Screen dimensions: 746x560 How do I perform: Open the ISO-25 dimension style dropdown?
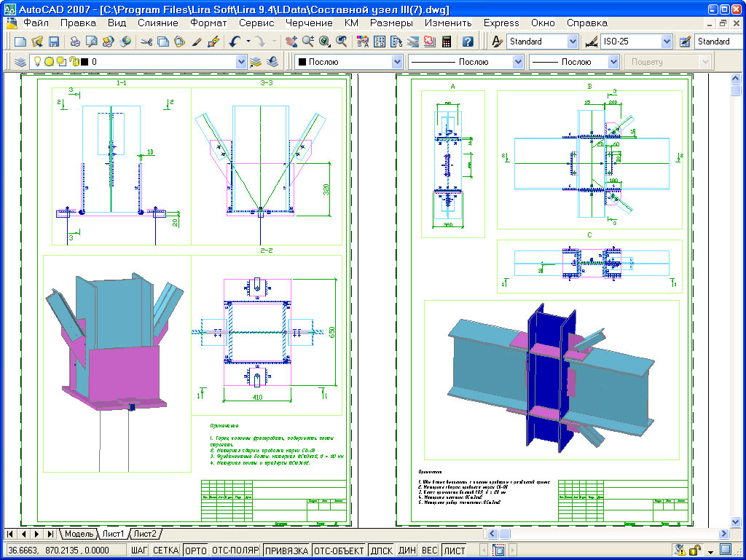coord(668,42)
